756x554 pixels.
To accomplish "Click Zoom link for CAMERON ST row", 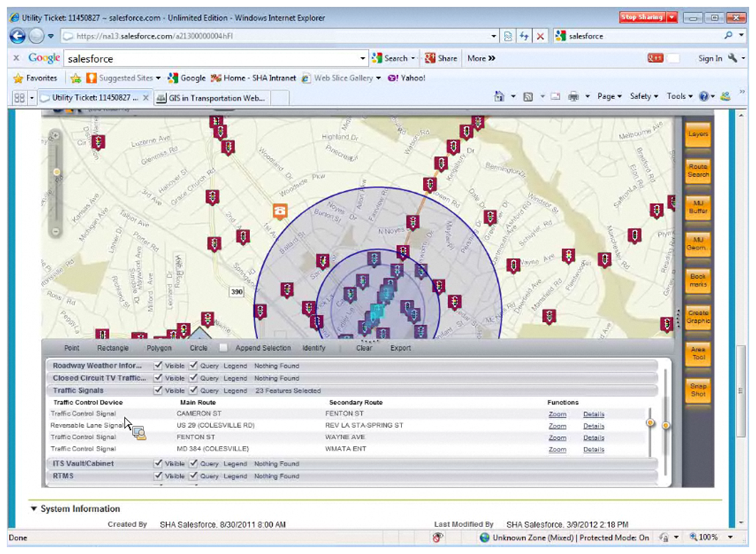I will click(558, 414).
